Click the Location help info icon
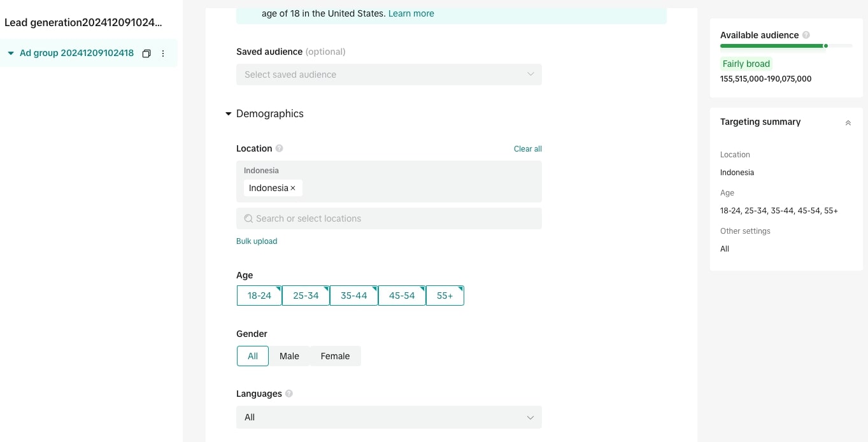Image resolution: width=868 pixels, height=442 pixels. 279,148
